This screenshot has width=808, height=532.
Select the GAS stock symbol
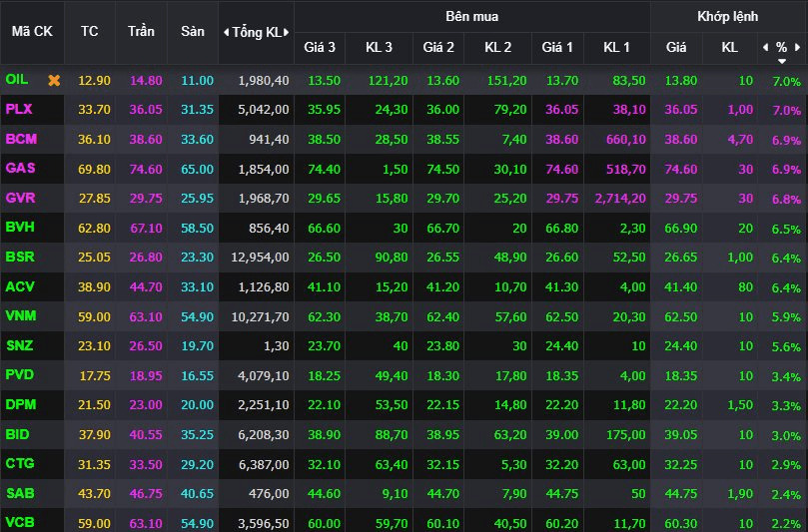[x=20, y=168]
